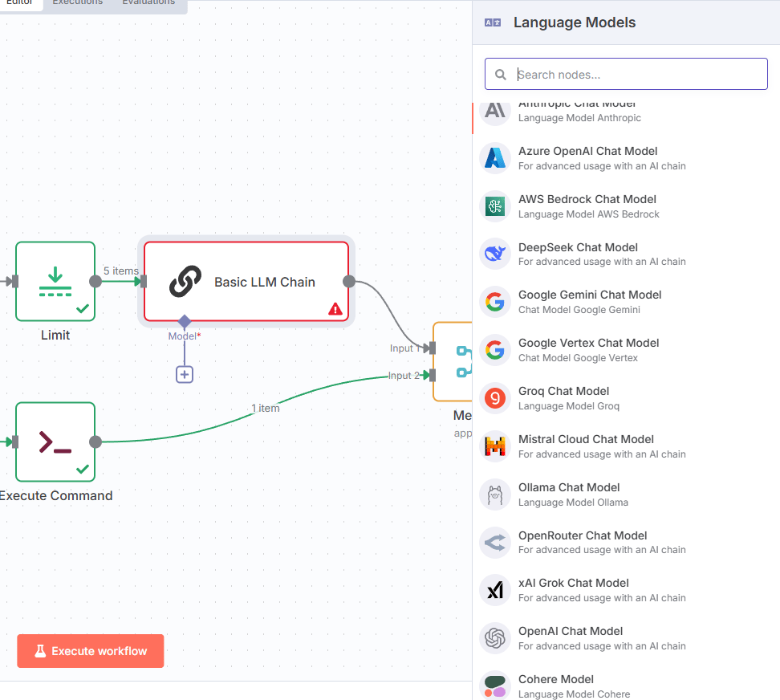Select the Cohere Model icon

[495, 686]
